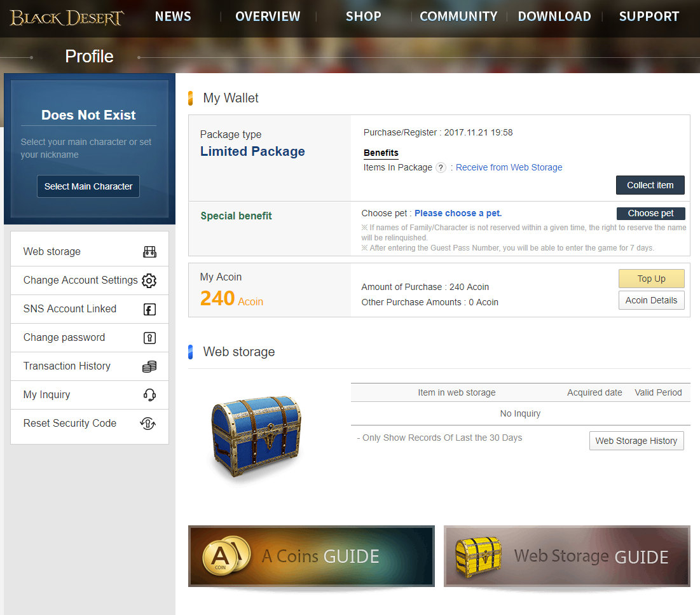700x615 pixels.
Task: Open the DOWNLOAD menu
Action: tap(554, 17)
